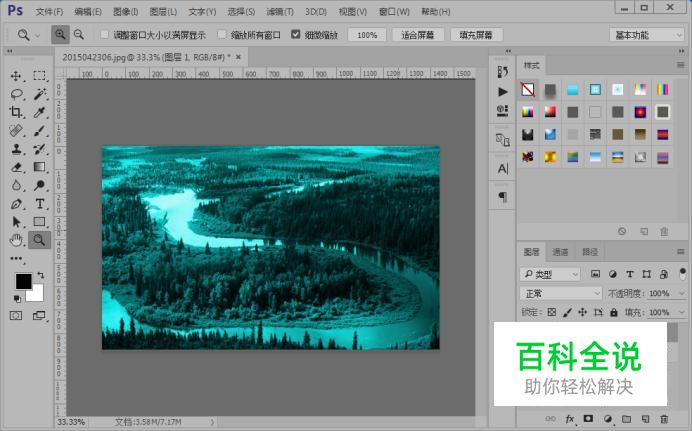Create new adjustment layer

(x=608, y=419)
